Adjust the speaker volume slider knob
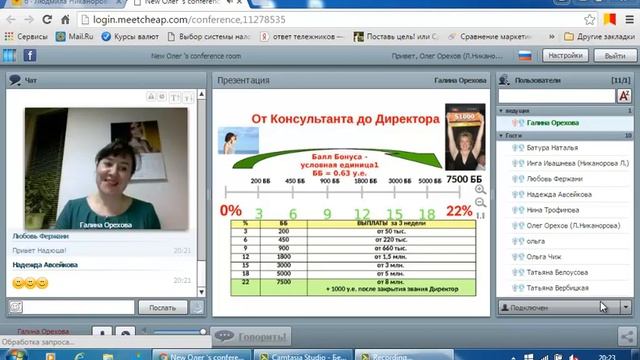Viewport: 640px width, 360px height. click(203, 331)
